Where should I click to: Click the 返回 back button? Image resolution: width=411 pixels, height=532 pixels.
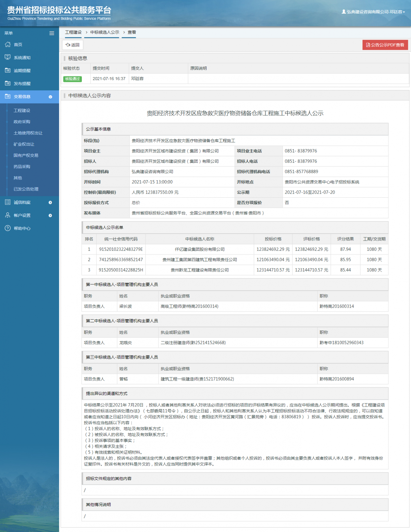pyautogui.click(x=73, y=45)
